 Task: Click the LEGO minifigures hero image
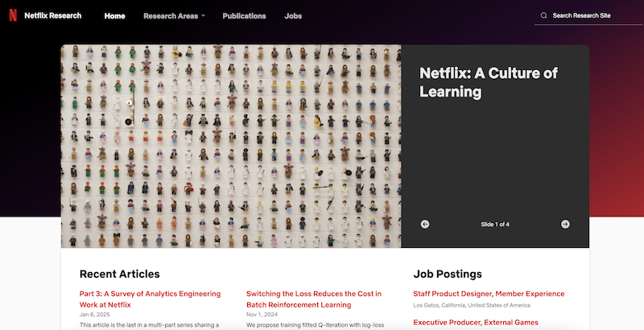(x=231, y=146)
